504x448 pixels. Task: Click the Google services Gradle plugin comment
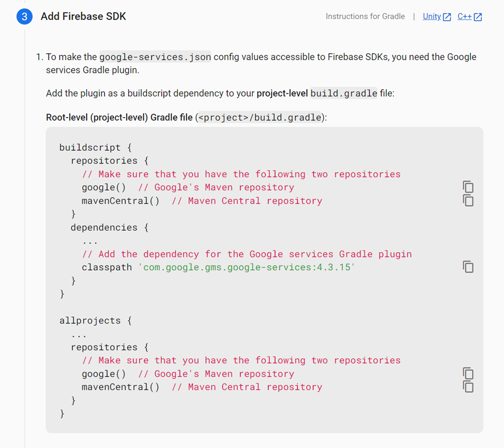[247, 254]
